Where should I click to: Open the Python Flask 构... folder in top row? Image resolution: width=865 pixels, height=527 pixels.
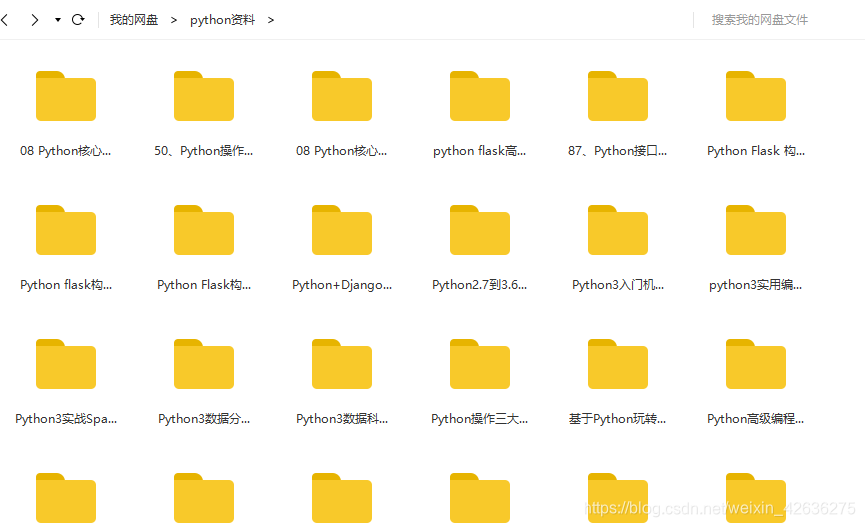click(755, 96)
